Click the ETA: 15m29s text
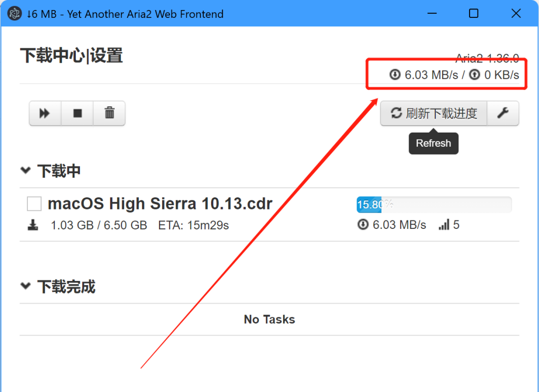Image resolution: width=539 pixels, height=392 pixels. point(194,225)
